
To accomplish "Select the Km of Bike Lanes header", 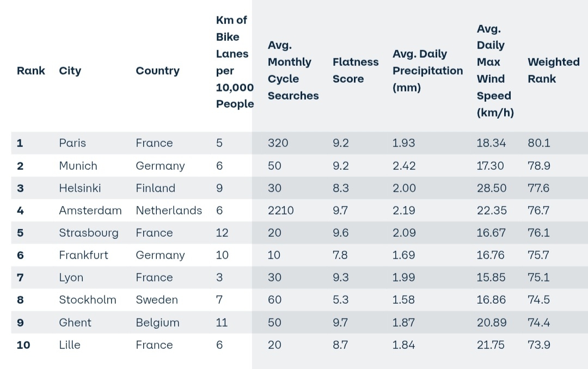I will click(x=235, y=62).
